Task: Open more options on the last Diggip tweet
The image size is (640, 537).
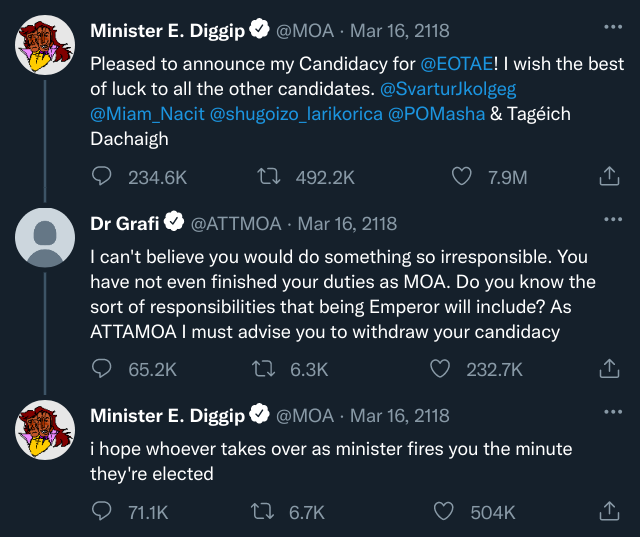Action: click(612, 412)
